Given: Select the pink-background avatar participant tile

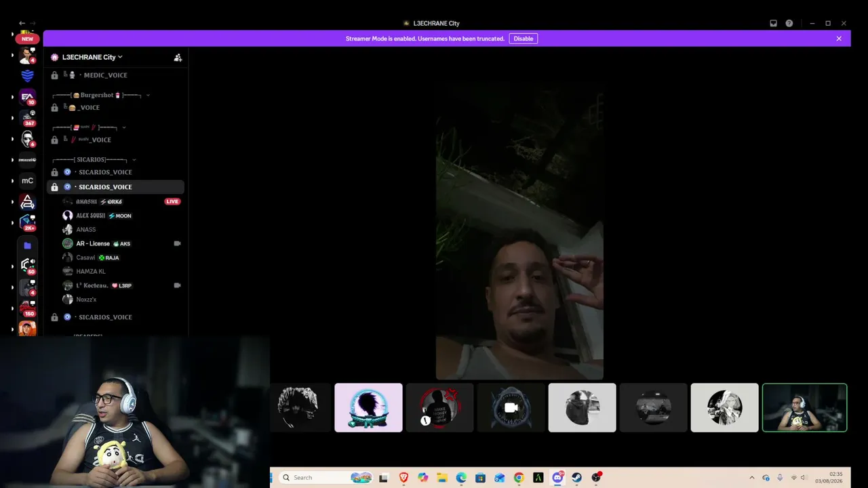Looking at the screenshot, I should click(x=368, y=407).
